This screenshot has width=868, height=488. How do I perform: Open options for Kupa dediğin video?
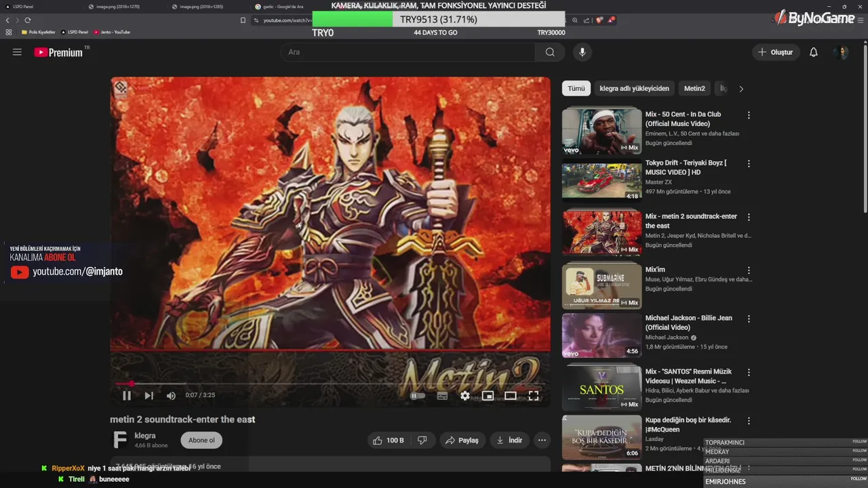749,421
